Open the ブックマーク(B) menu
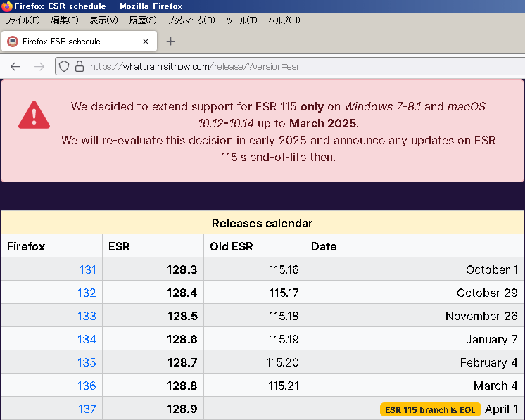525x420 pixels. (x=191, y=20)
